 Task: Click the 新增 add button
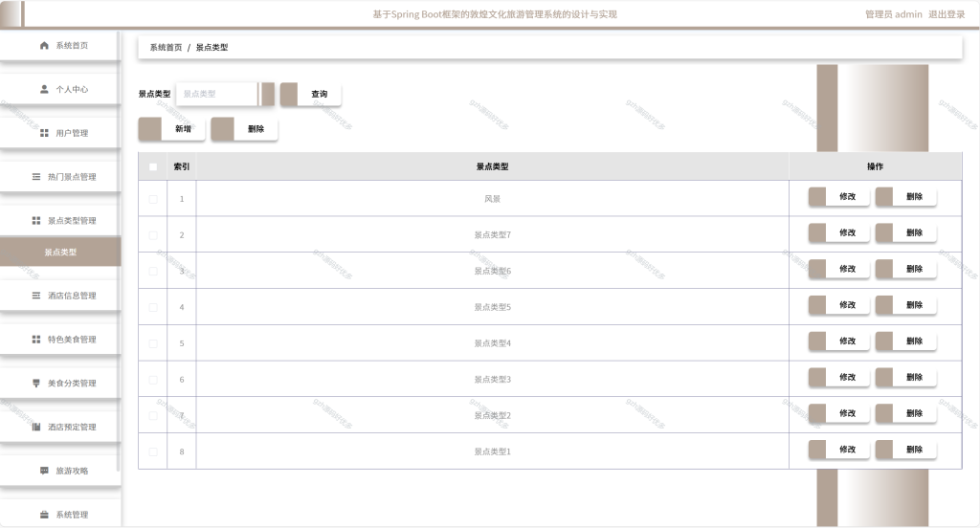(x=171, y=129)
